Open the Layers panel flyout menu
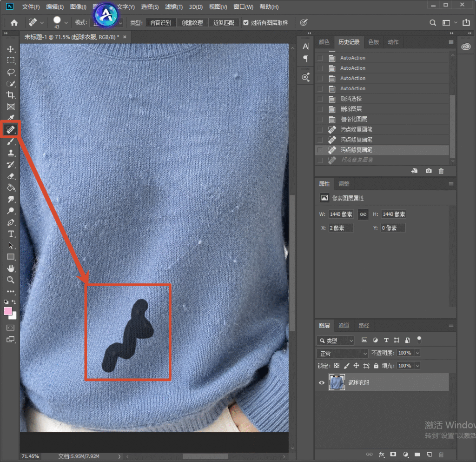 [451, 326]
